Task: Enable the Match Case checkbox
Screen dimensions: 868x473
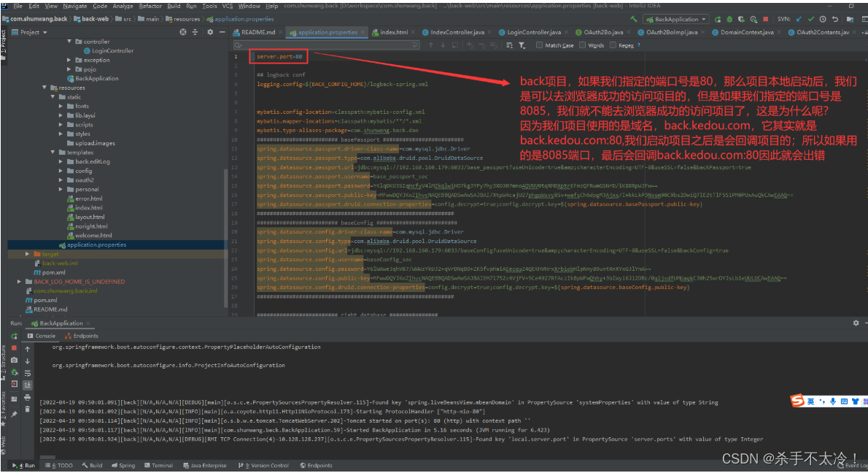Action: coord(539,45)
